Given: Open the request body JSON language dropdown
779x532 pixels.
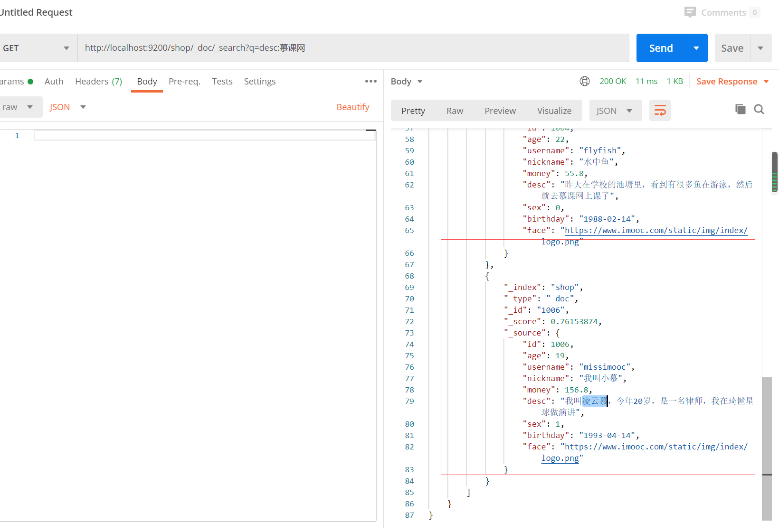Looking at the screenshot, I should coord(68,107).
